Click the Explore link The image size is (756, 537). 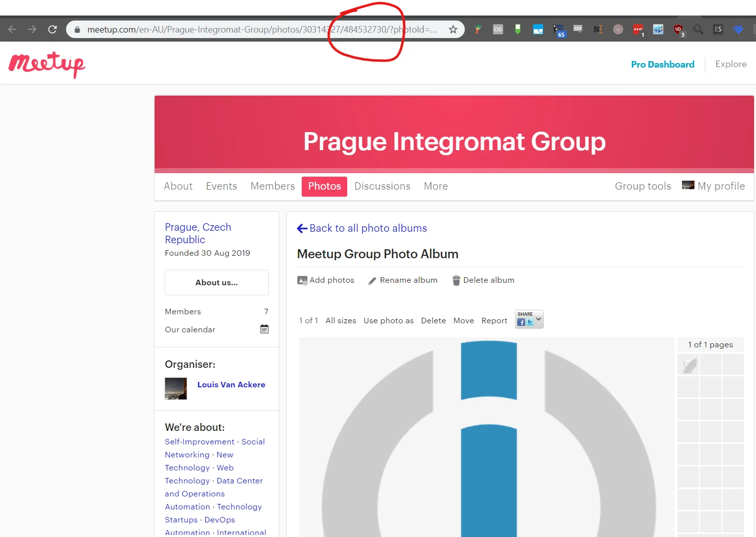pyautogui.click(x=731, y=64)
